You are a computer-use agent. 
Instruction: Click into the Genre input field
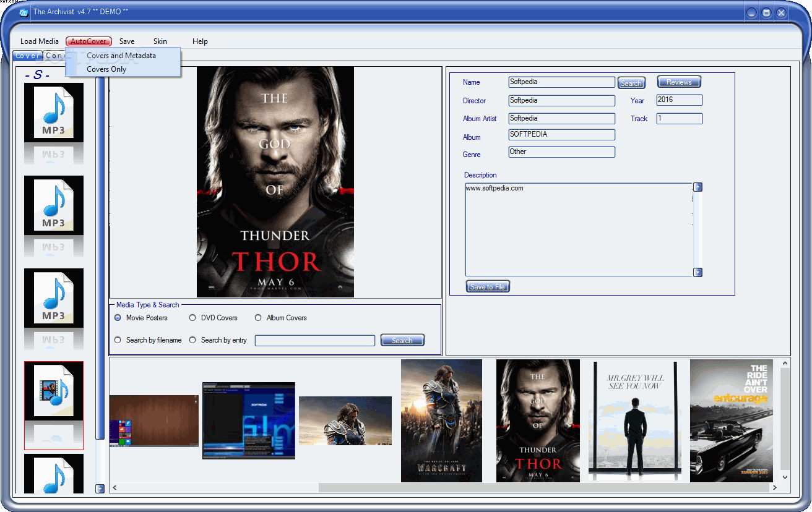point(562,151)
